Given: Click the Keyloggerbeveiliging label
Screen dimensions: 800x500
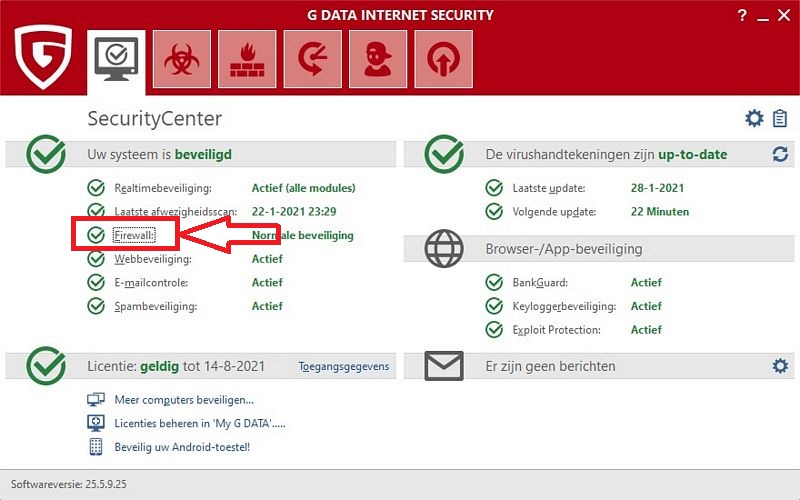Looking at the screenshot, I should click(564, 307).
